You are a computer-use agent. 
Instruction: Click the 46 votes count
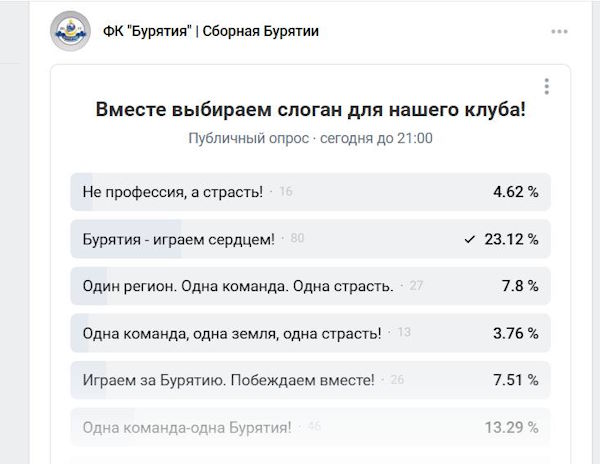coord(314,427)
